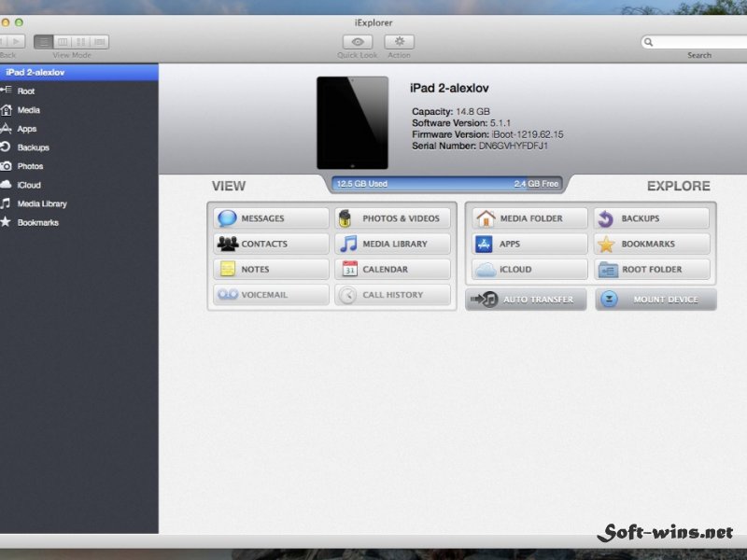Click the Bookmarks star icon in sidebar

click(x=6, y=222)
